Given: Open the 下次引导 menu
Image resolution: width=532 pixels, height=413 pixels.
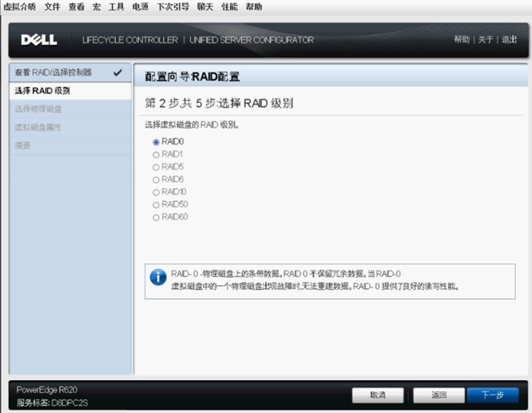Looking at the screenshot, I should [x=173, y=7].
